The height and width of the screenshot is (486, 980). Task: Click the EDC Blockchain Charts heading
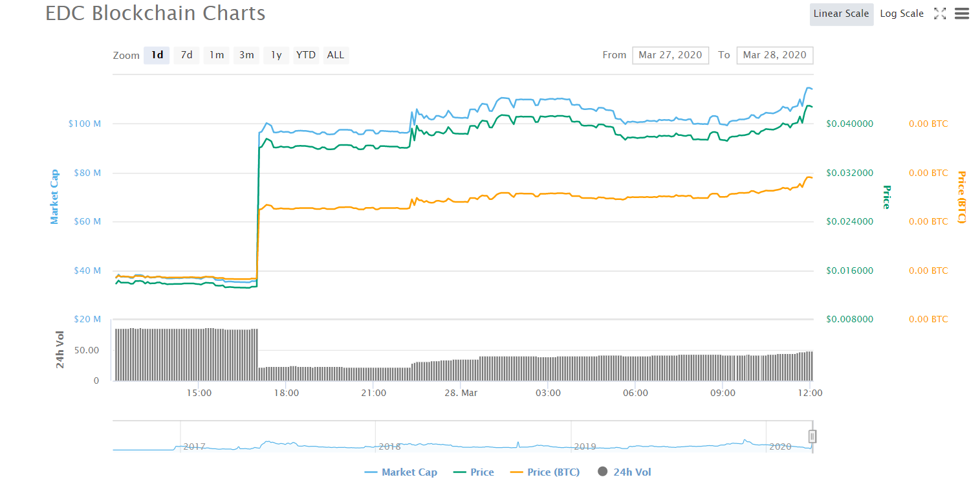pos(155,13)
